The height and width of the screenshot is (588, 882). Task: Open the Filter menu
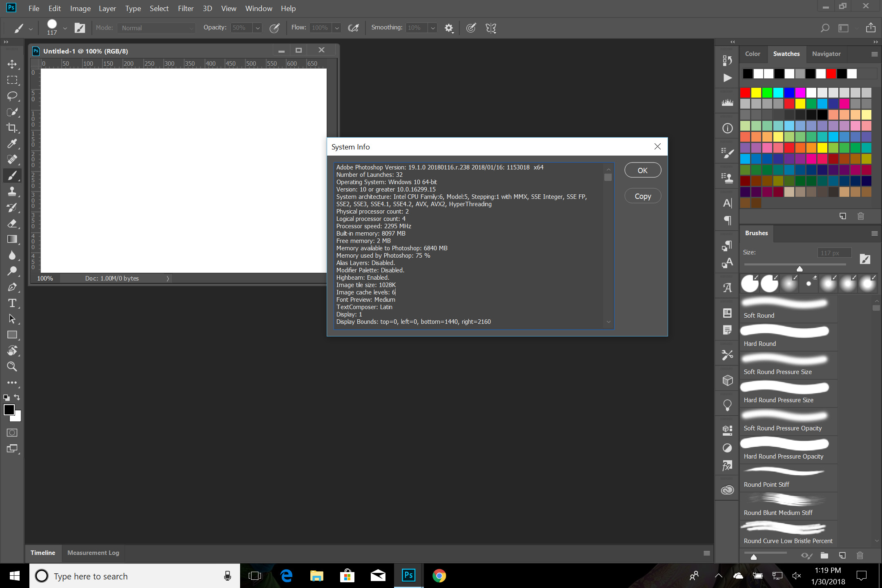(186, 8)
